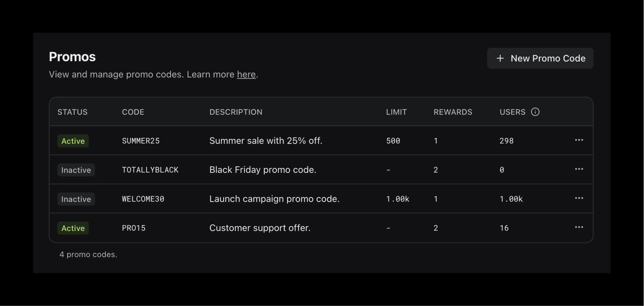This screenshot has height=306, width=644.
Task: Select the TOTALLYBLACK promo code text
Action: tap(150, 170)
